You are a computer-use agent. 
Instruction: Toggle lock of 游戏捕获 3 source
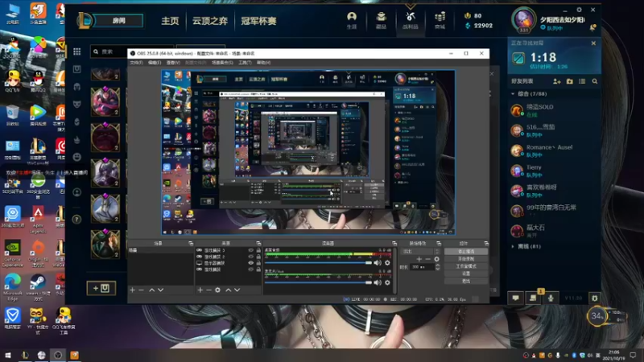pos(258,250)
